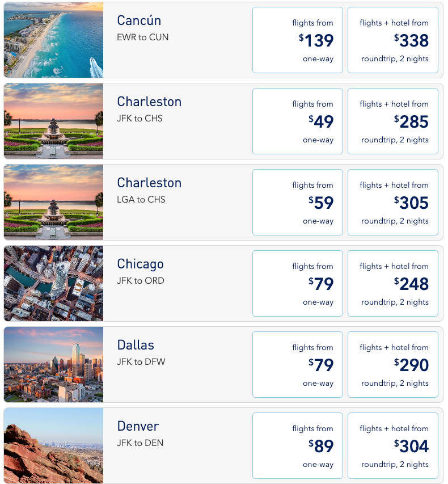This screenshot has width=448, height=484.
Task: Select the $89 one-way Denver flight
Action: (297, 446)
